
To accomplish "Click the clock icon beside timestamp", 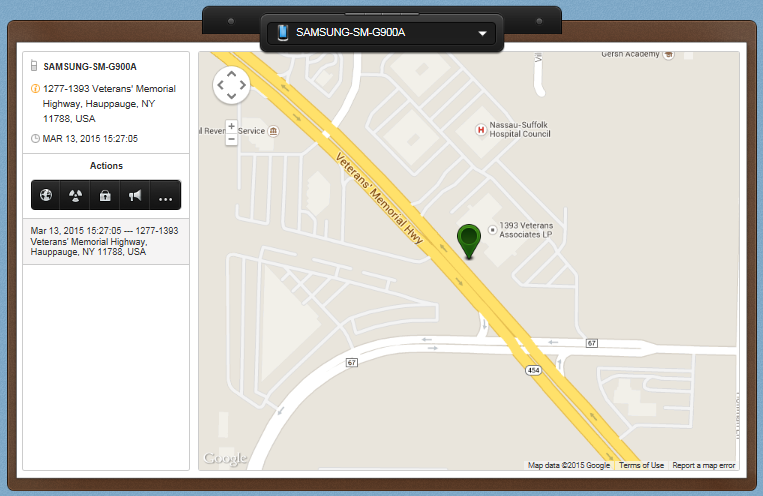I will (35, 139).
